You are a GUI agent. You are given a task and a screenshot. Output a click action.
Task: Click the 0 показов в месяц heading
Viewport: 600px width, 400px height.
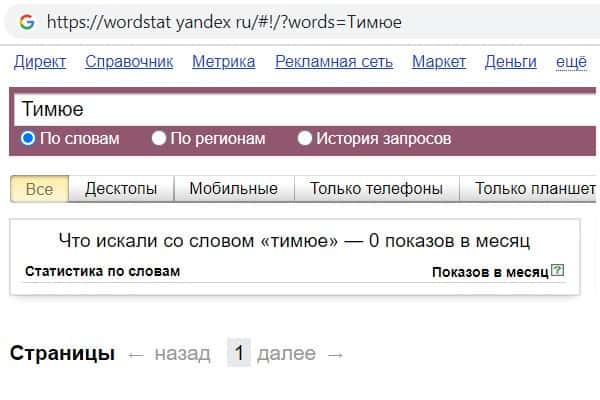[294, 241]
